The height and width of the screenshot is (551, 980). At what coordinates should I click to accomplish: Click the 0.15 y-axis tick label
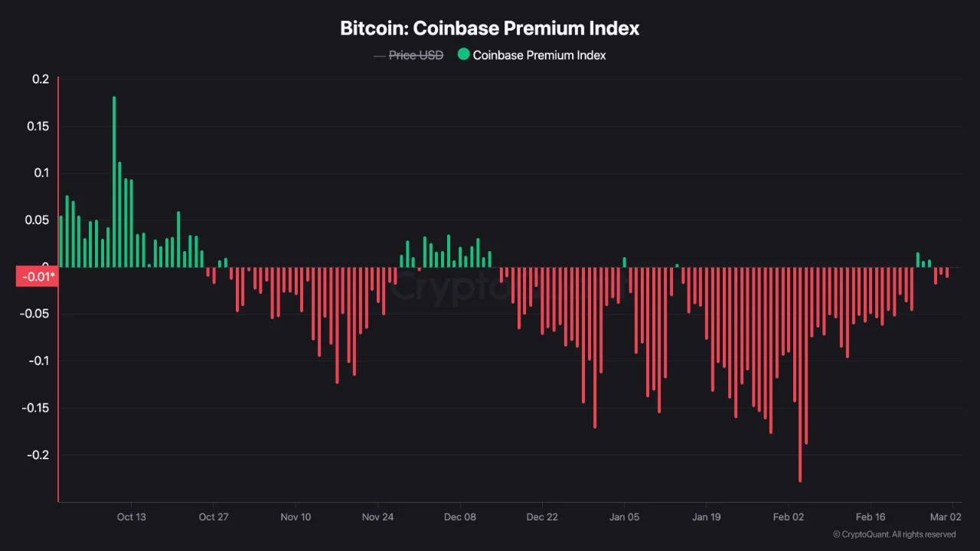coord(38,126)
